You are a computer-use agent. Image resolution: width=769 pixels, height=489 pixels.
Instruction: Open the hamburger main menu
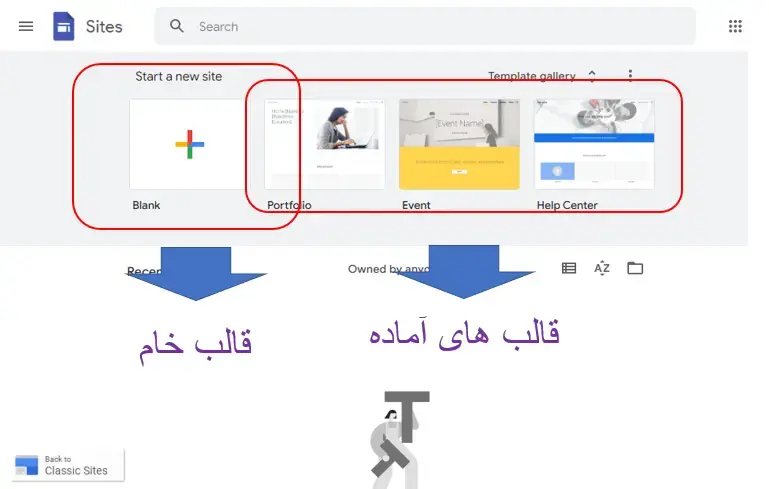click(x=26, y=26)
